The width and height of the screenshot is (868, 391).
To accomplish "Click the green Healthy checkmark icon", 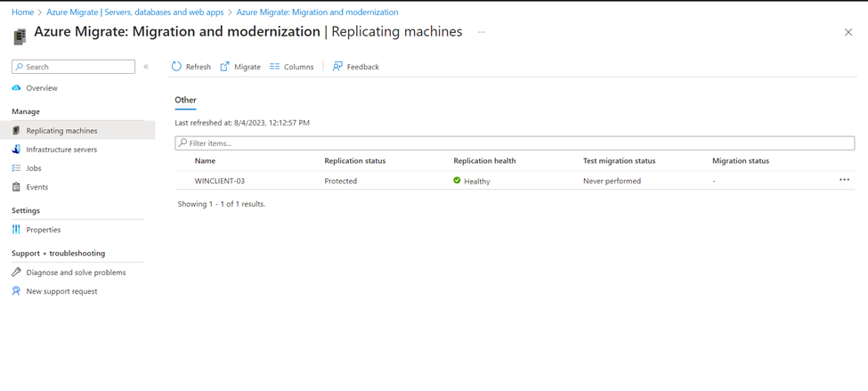I will click(457, 181).
